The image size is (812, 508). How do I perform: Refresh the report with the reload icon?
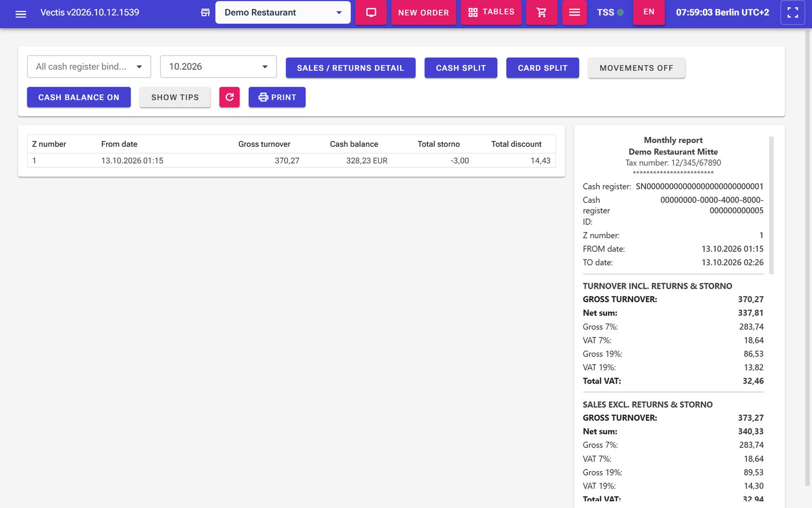tap(230, 97)
